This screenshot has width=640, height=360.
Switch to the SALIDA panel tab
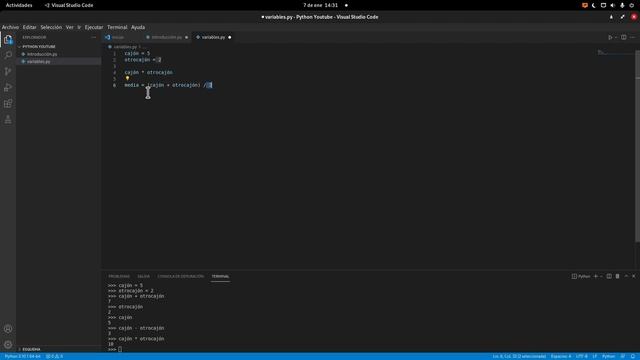tap(143, 276)
